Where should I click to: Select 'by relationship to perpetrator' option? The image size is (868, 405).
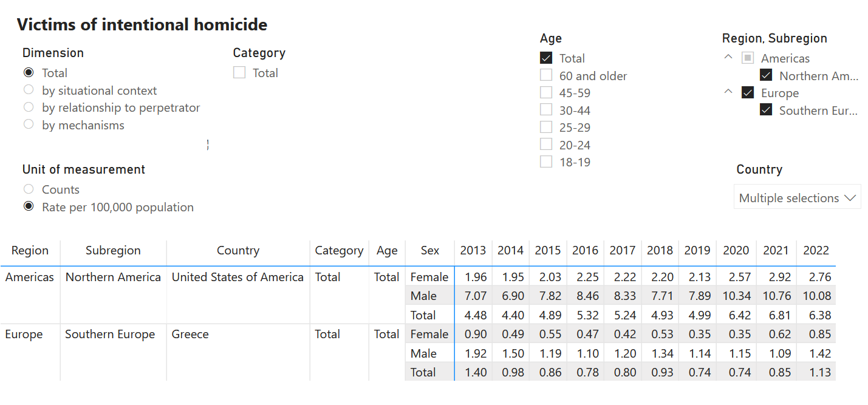tap(29, 107)
